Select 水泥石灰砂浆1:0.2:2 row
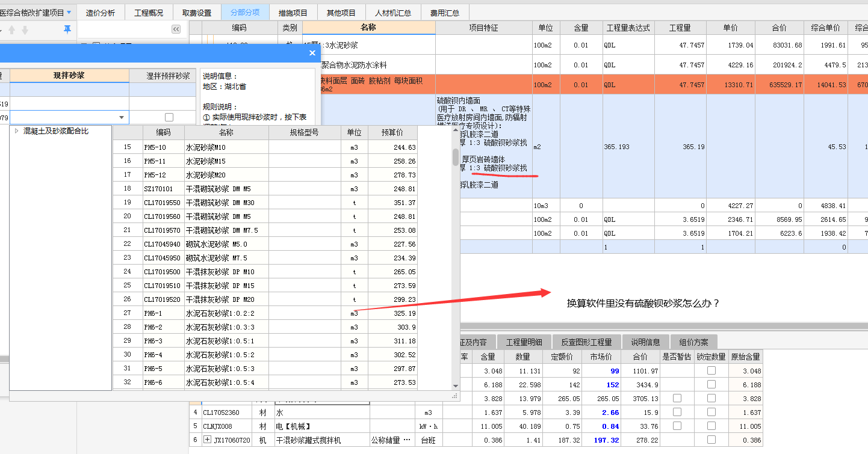The width and height of the screenshot is (868, 454). pyautogui.click(x=265, y=313)
